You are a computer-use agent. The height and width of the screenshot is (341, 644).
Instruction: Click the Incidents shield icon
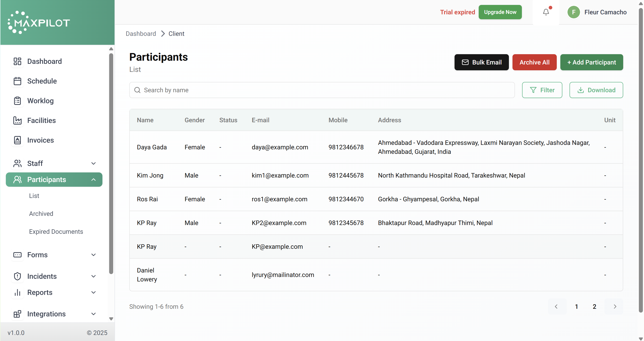(x=17, y=276)
